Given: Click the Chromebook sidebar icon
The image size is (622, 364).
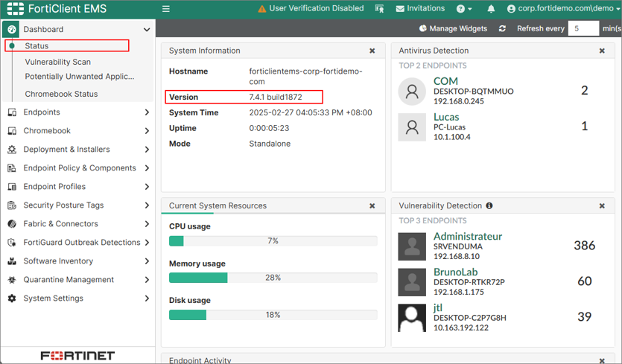Looking at the screenshot, I should tap(12, 131).
